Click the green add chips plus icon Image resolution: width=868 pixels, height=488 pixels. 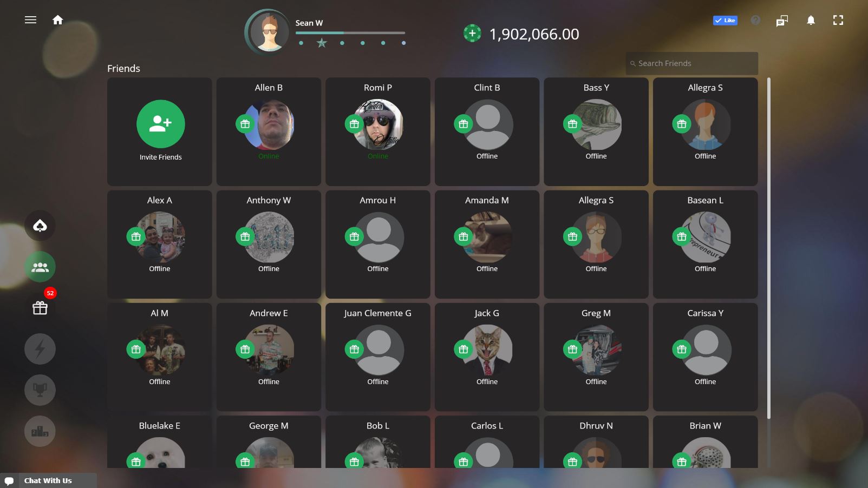tap(472, 34)
